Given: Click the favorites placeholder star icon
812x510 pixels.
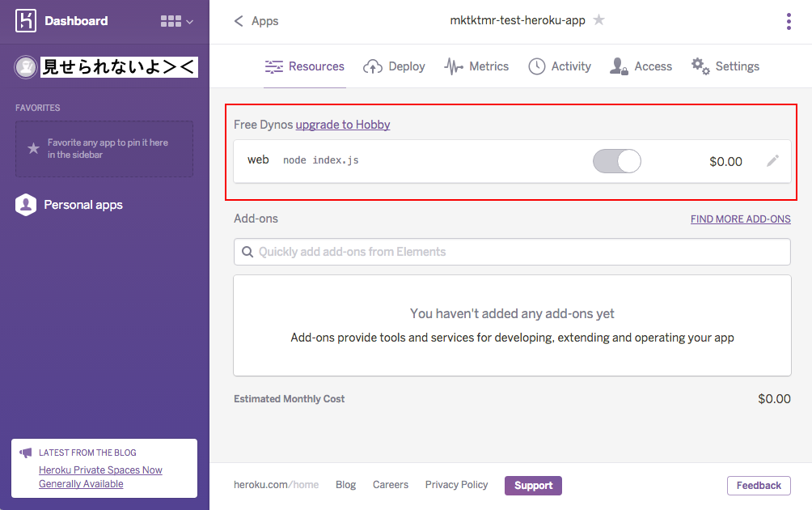Looking at the screenshot, I should [33, 148].
